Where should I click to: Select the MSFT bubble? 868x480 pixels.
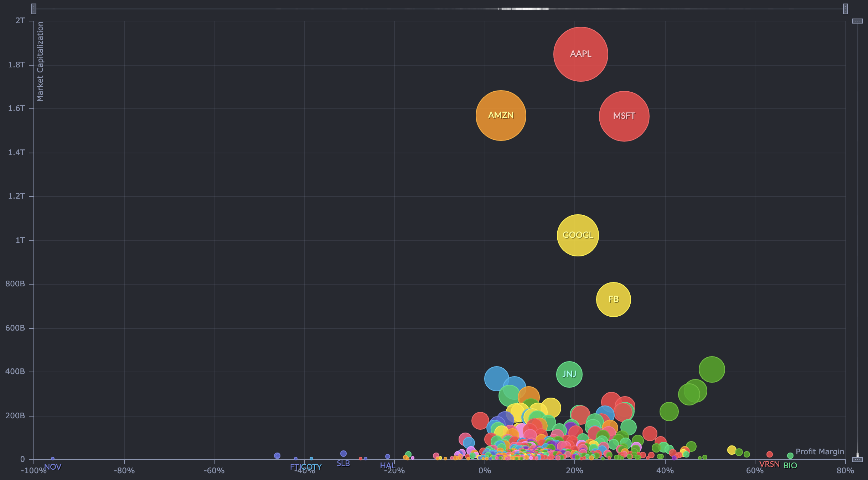624,116
